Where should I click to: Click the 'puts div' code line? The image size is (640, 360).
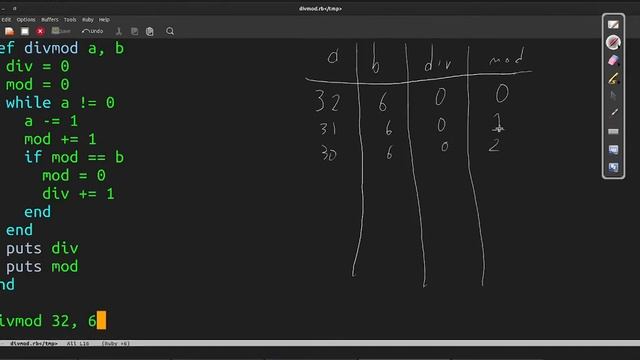[42, 249]
